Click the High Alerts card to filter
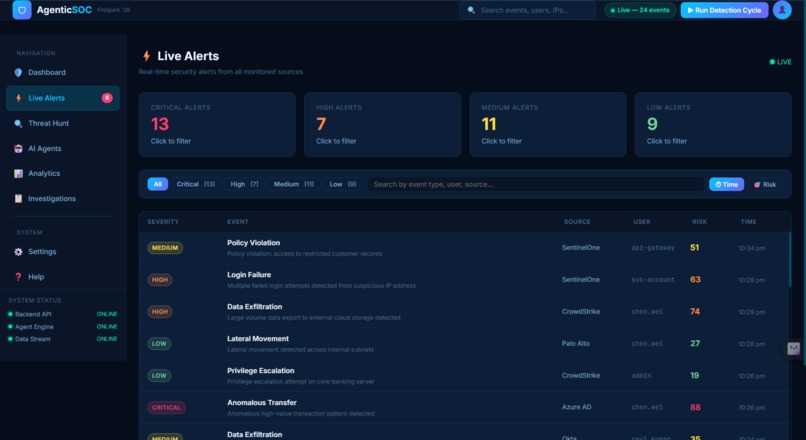This screenshot has height=440, width=806. (382, 124)
